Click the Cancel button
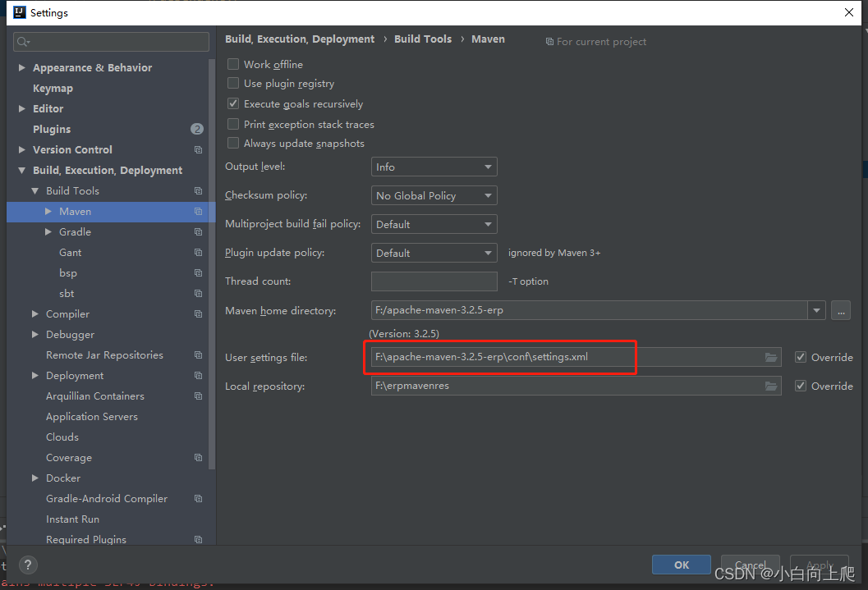 coord(751,565)
